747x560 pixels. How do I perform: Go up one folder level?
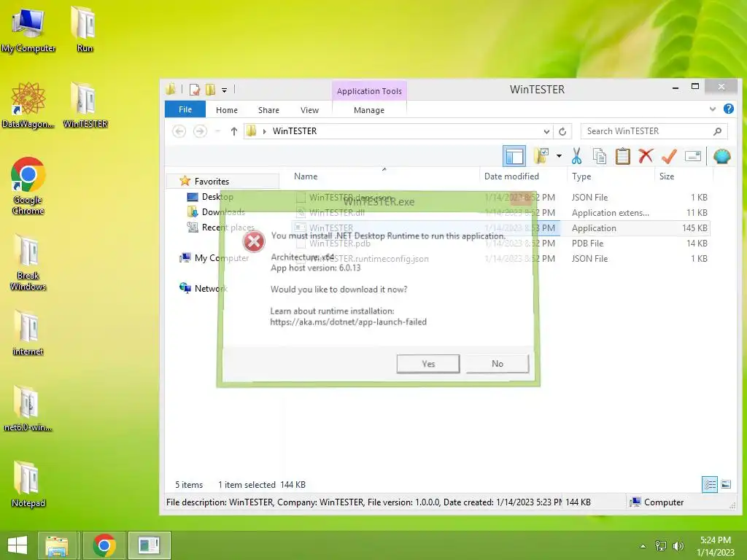point(234,131)
